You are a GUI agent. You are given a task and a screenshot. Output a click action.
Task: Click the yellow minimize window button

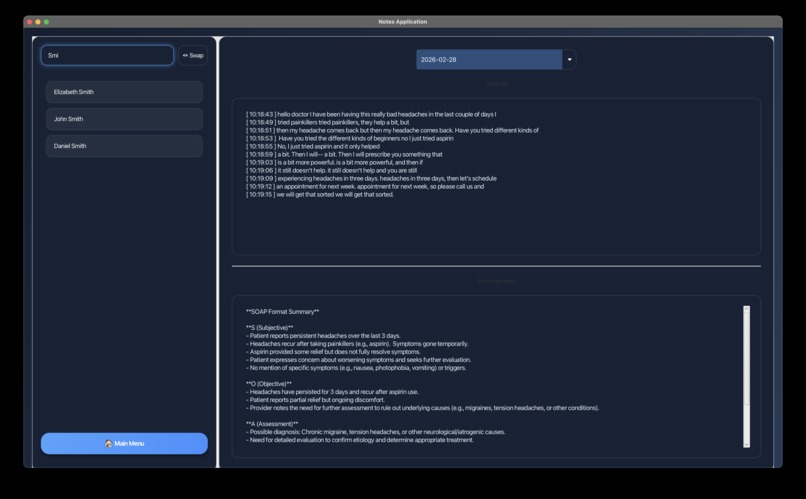(x=38, y=22)
